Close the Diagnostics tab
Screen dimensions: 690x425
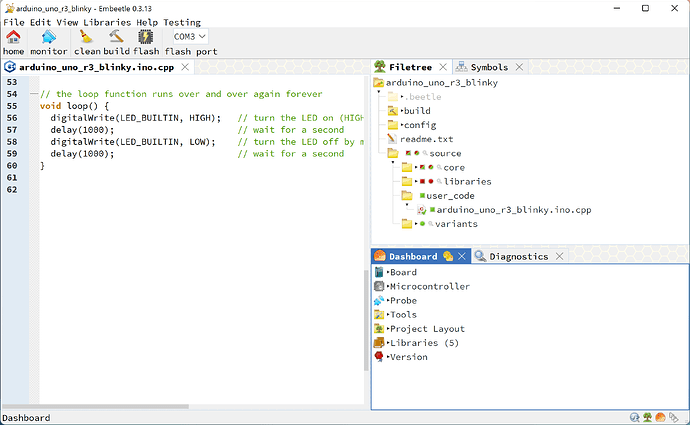coord(559,256)
